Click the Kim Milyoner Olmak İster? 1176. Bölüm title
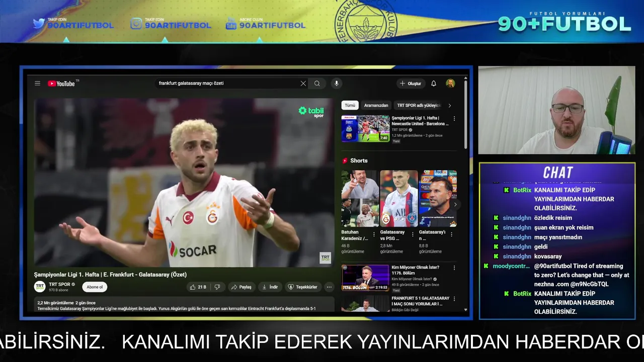Image resolution: width=644 pixels, height=362 pixels. coord(416,270)
